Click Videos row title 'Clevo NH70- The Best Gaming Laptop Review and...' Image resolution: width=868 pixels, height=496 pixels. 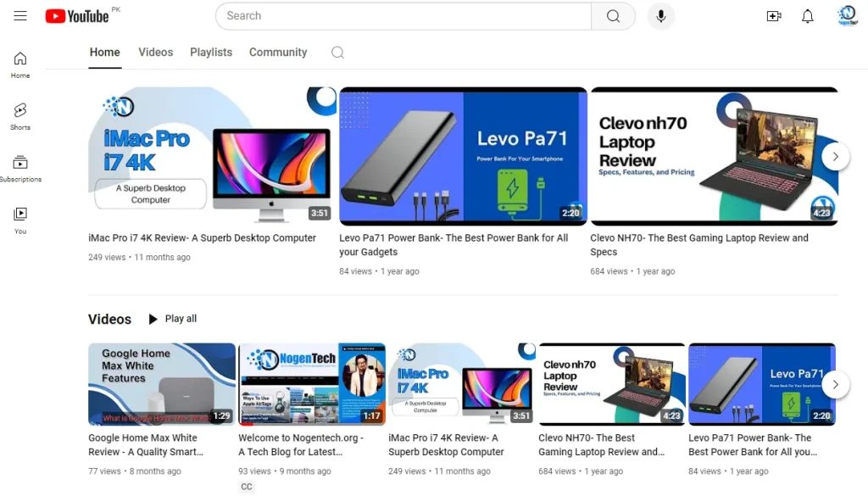click(602, 444)
